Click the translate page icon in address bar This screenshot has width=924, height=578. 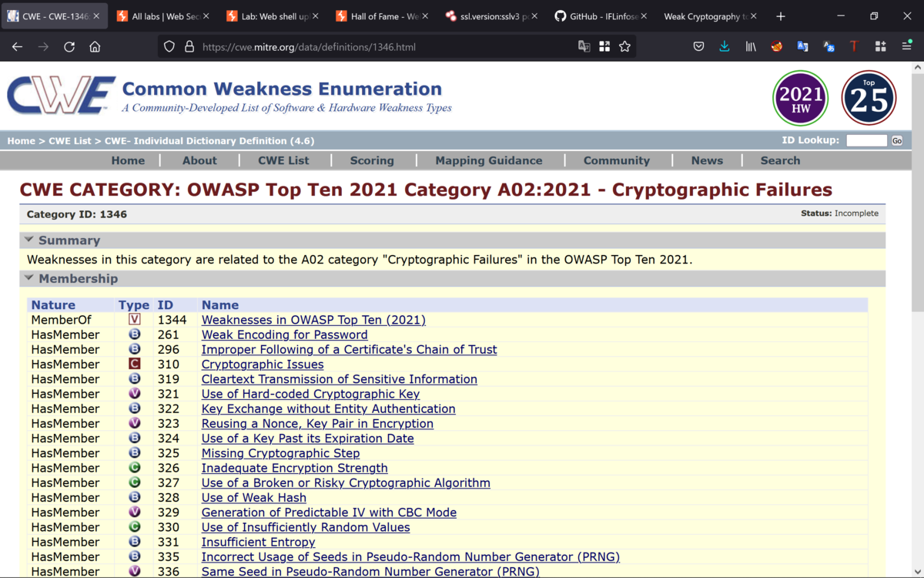584,47
